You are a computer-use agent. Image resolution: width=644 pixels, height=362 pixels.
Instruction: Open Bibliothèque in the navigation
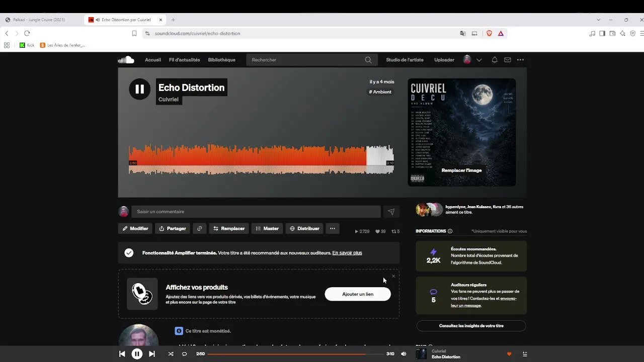pyautogui.click(x=221, y=60)
